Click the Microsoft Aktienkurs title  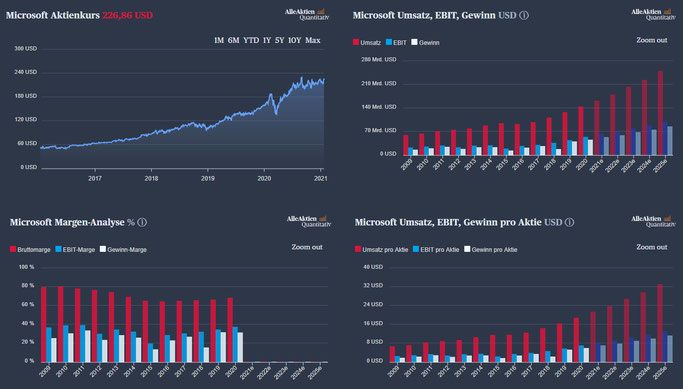(x=53, y=15)
